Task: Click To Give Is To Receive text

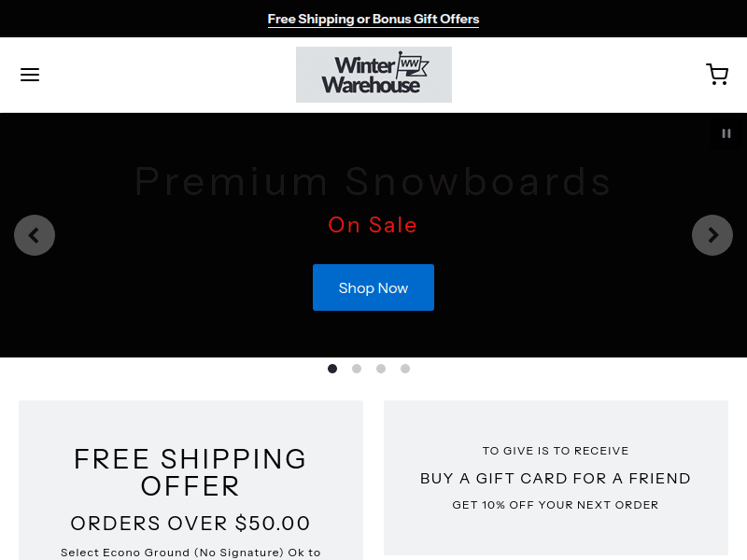Action: pyautogui.click(x=556, y=451)
